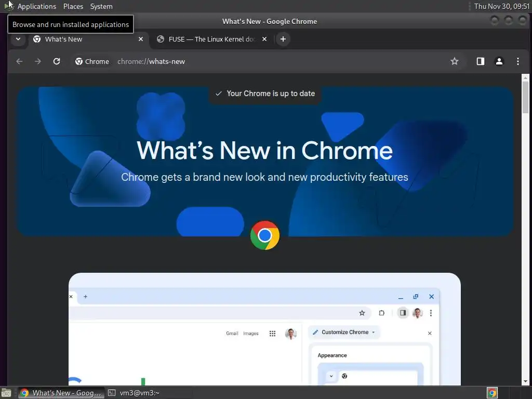Screen dimensions: 532x399
Task: Open a new tab
Action: point(283,39)
